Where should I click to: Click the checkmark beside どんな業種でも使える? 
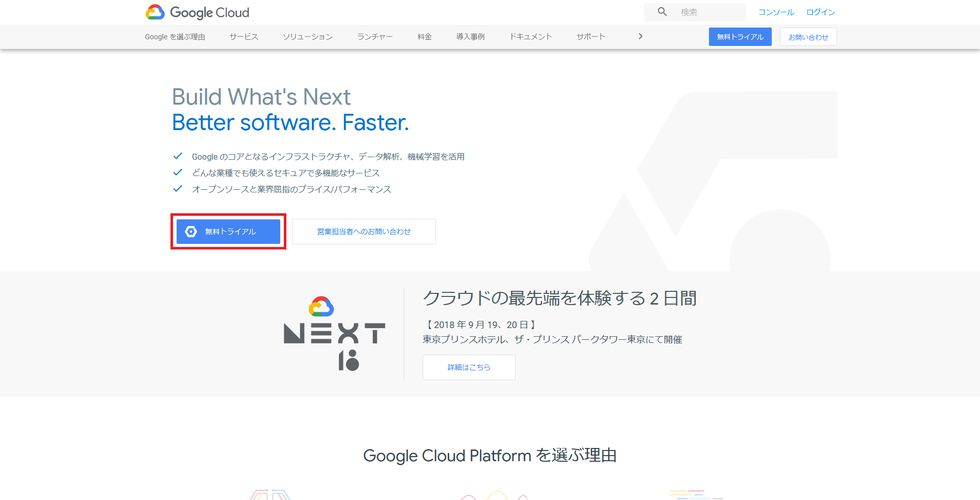point(178,172)
